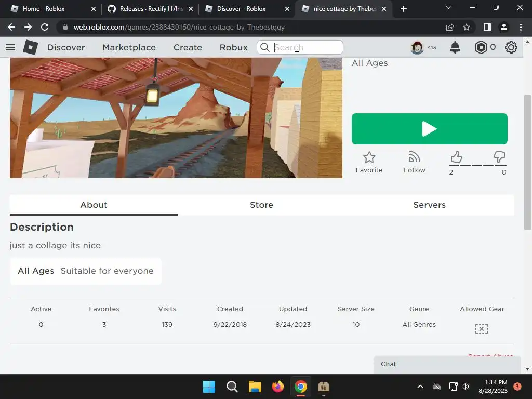Select the About tab
Viewport: 532px width, 399px height.
[94, 205]
